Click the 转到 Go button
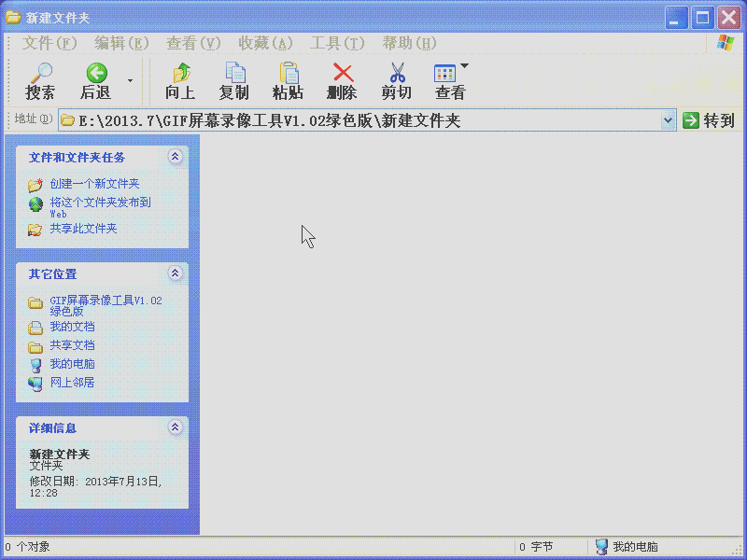 [x=709, y=120]
